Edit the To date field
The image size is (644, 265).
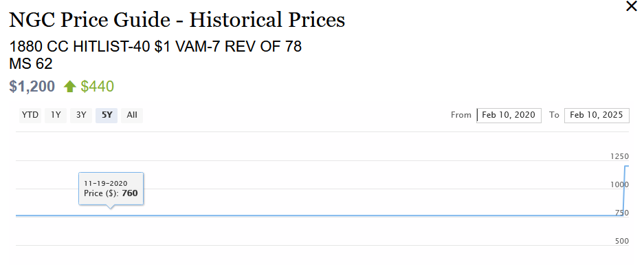pos(597,115)
